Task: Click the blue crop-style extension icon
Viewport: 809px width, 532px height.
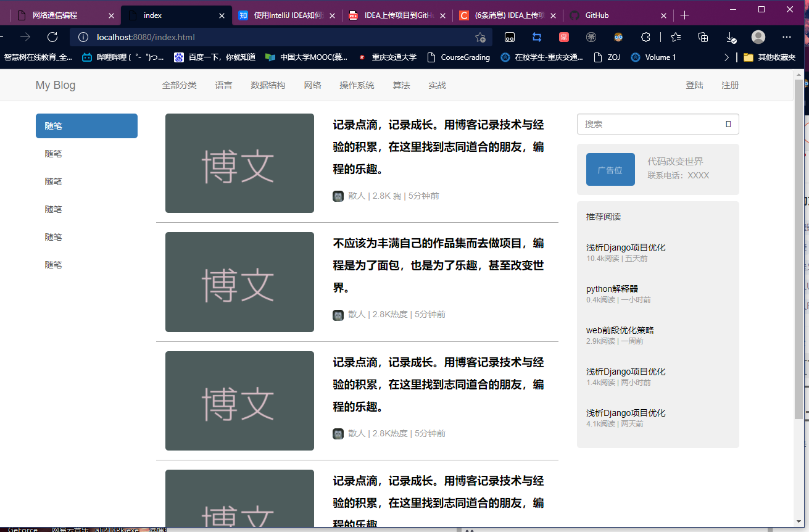Action: point(537,37)
